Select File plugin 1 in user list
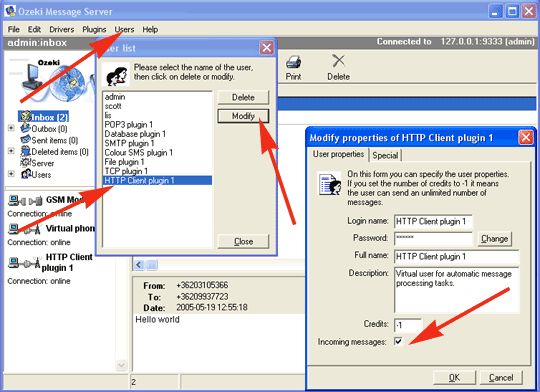Viewport: 540px width, 392px height. click(157, 162)
